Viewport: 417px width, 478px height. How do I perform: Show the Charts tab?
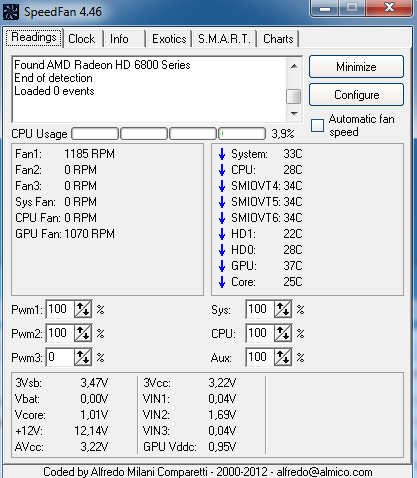[x=278, y=39]
